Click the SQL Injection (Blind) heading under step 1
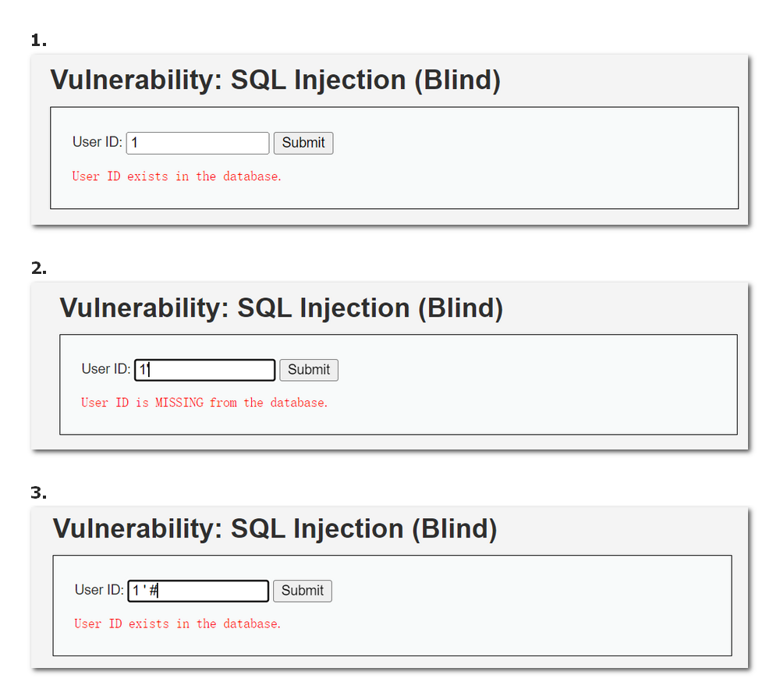The height and width of the screenshot is (700, 780). (275, 80)
